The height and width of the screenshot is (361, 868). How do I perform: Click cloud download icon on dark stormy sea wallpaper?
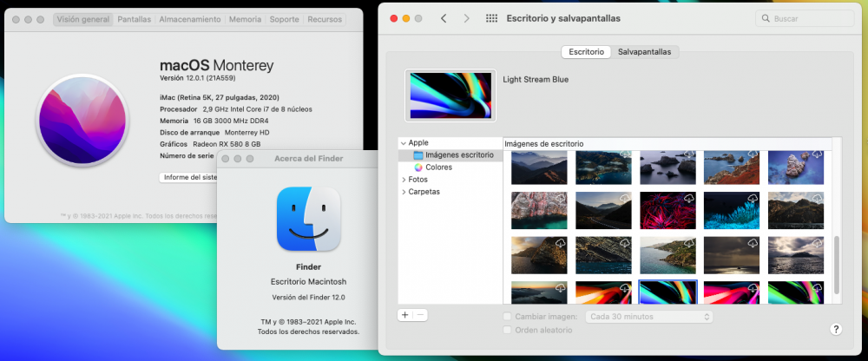tap(753, 242)
